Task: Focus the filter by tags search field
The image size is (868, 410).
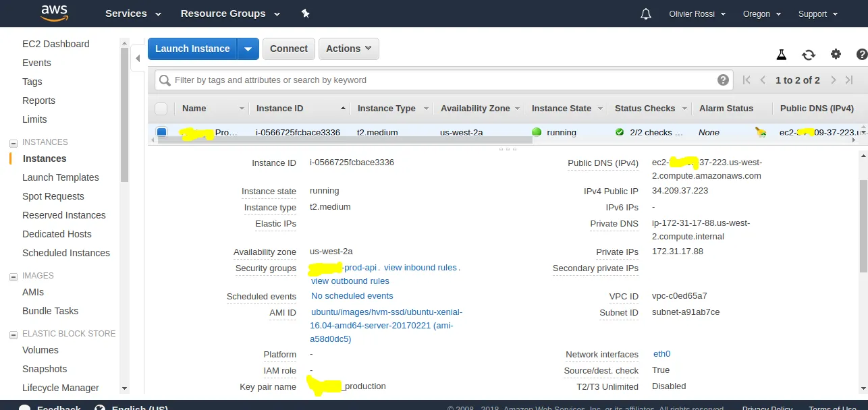Action: (x=443, y=80)
